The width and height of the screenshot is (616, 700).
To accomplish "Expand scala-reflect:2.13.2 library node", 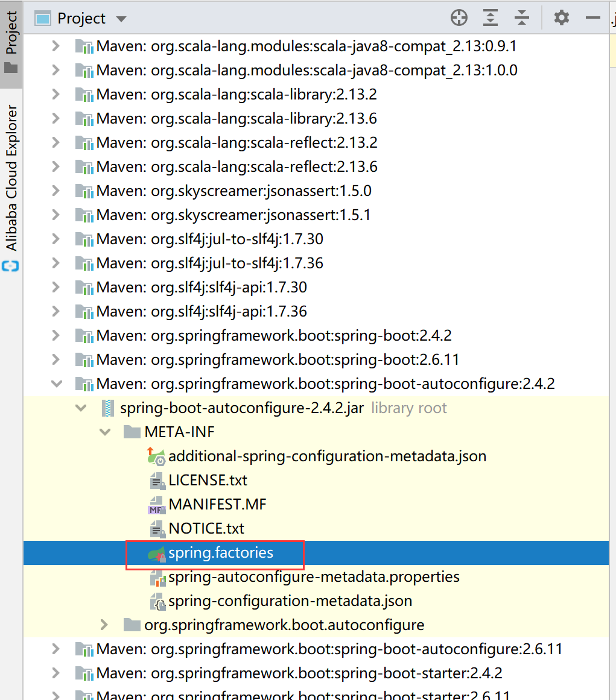I will [x=56, y=142].
